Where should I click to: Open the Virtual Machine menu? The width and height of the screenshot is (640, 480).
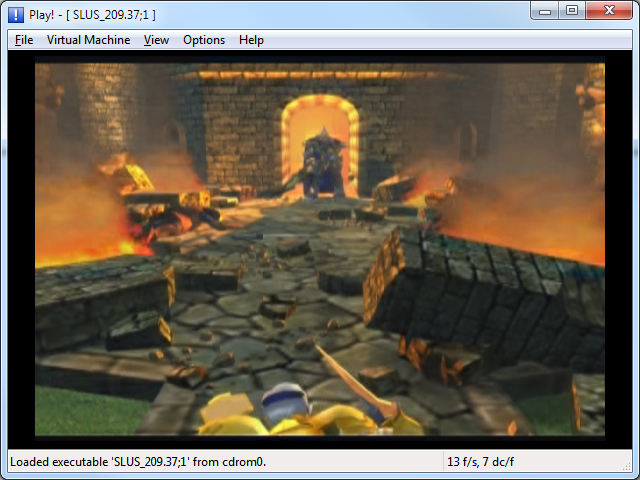(x=88, y=40)
